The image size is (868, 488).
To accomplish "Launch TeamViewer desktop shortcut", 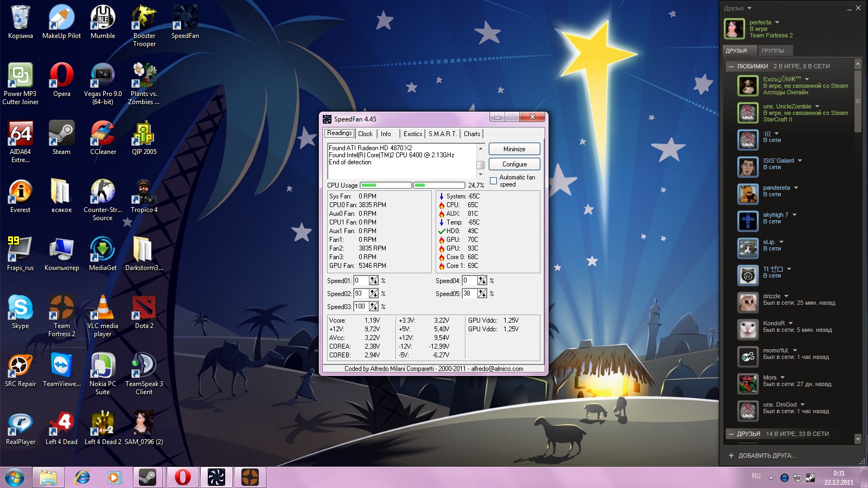I will coord(61,370).
